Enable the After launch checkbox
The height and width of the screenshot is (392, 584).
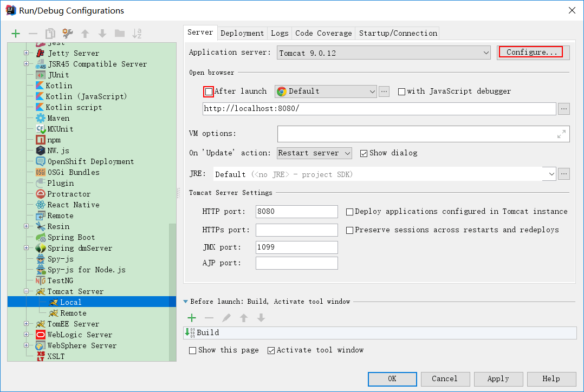(209, 92)
